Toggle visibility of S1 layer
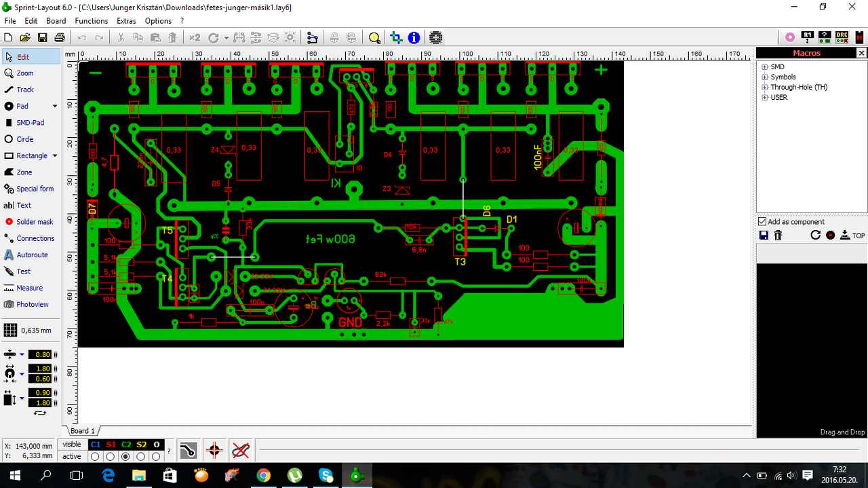 [111, 445]
